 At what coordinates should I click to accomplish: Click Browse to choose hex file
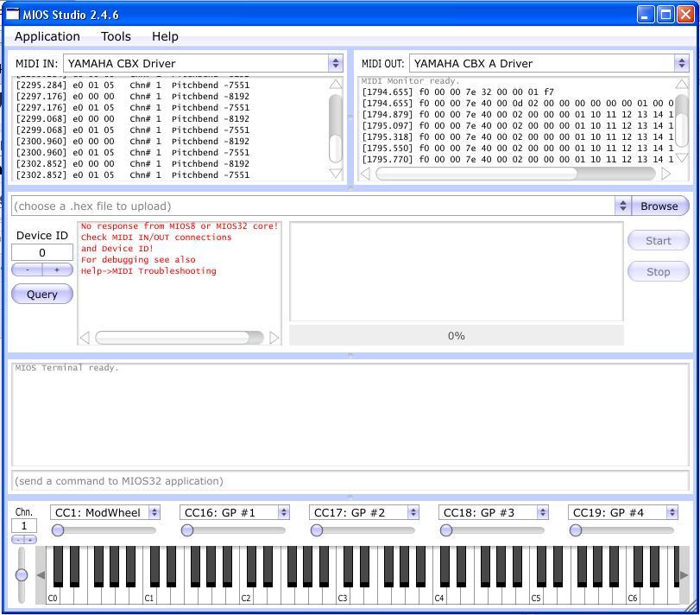tap(659, 206)
